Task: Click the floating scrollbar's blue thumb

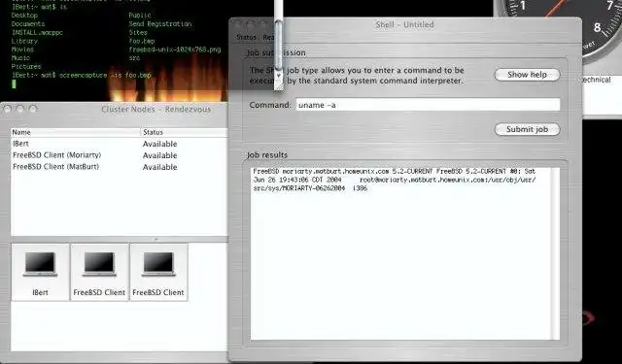Action: [279, 45]
